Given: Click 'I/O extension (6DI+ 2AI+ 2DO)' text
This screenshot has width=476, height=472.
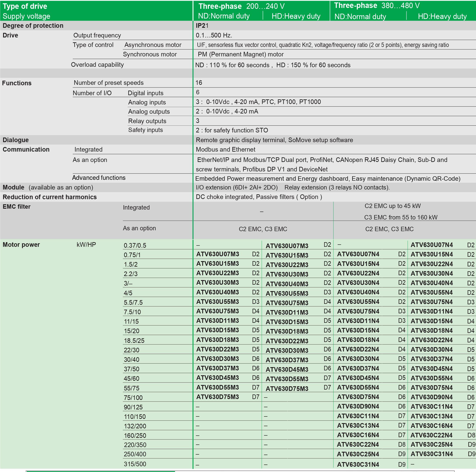Looking at the screenshot, I should click(237, 188).
